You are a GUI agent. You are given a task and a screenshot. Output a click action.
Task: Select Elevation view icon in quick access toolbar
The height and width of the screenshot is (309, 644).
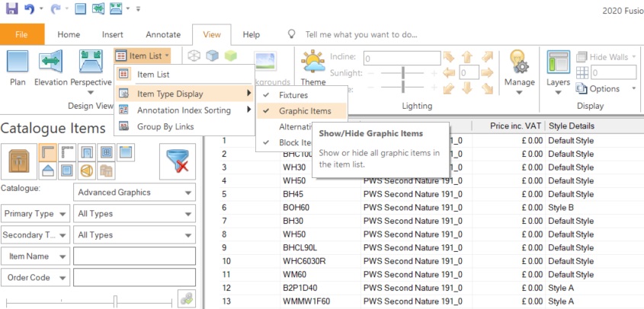[x=98, y=8]
